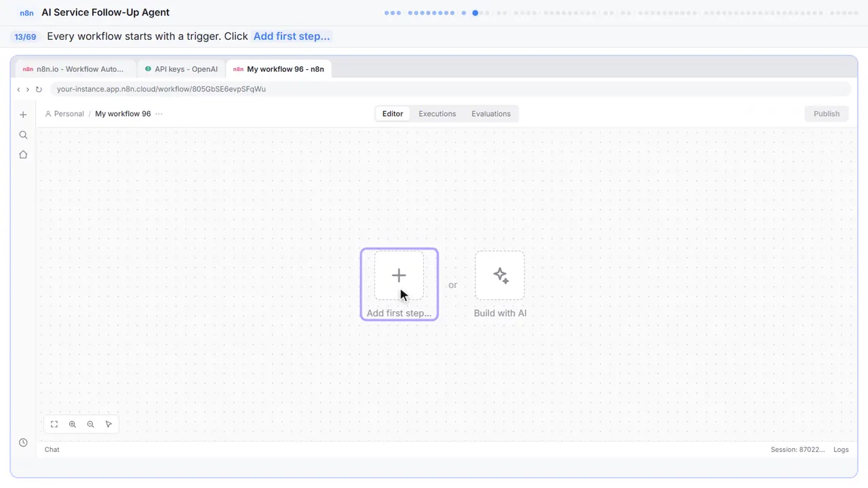Select the My workflow 96 browser tab
The width and height of the screenshot is (868, 488).
[x=279, y=69]
